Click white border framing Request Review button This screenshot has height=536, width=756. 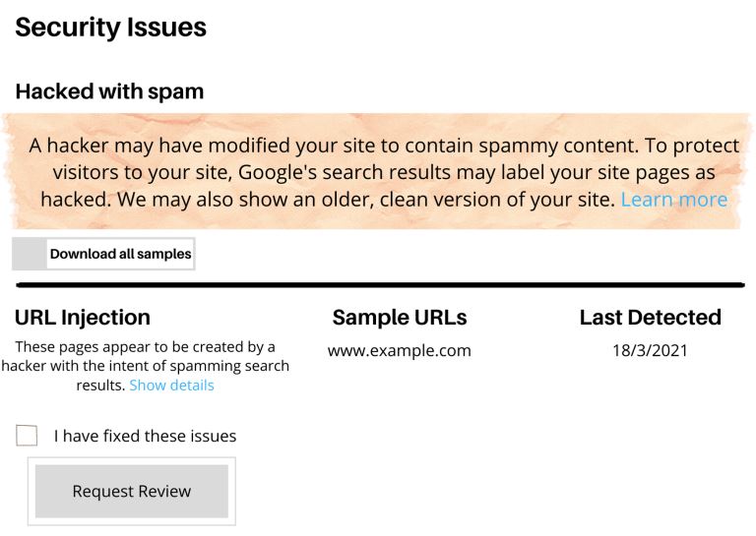(x=132, y=491)
